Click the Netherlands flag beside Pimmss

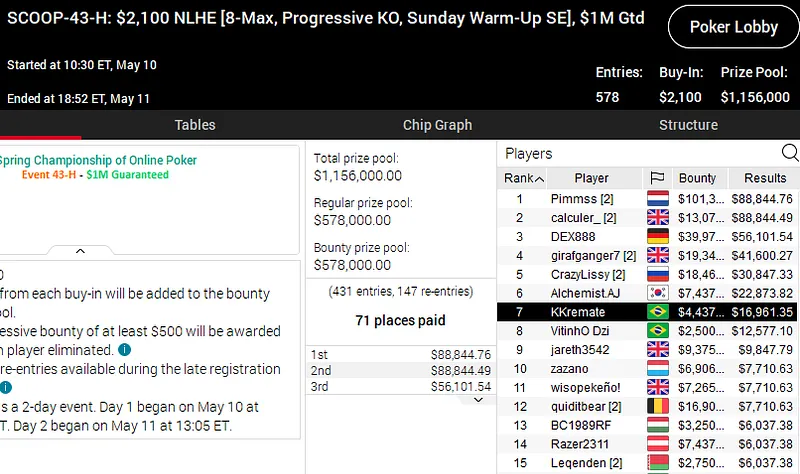click(x=657, y=198)
